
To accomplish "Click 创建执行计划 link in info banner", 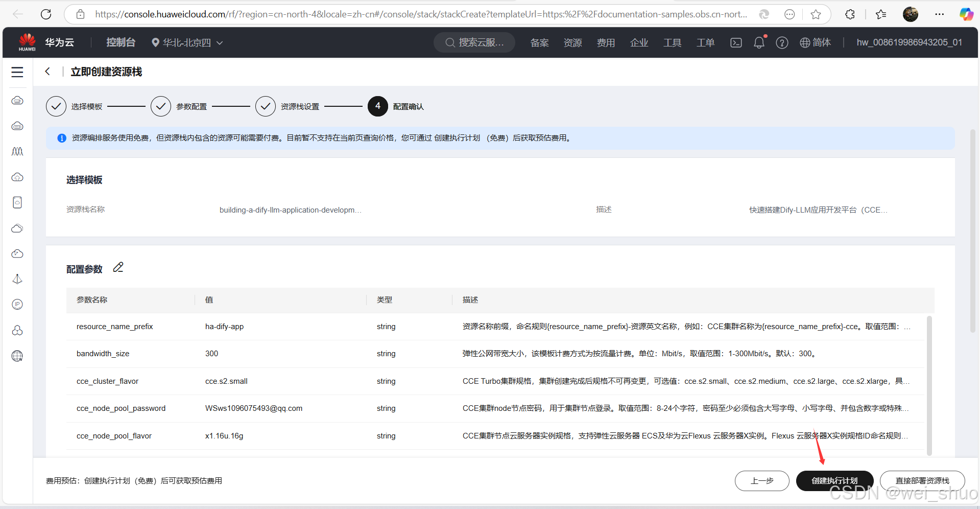I will tap(457, 138).
